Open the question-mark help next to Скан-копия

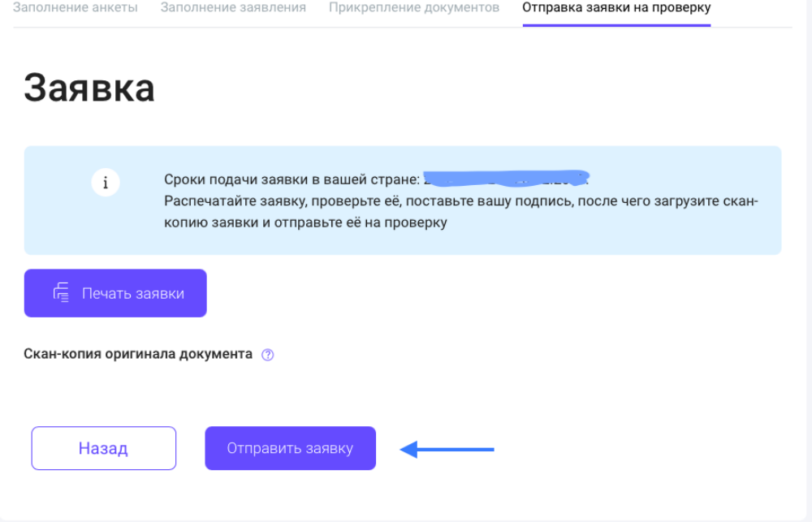click(x=268, y=355)
